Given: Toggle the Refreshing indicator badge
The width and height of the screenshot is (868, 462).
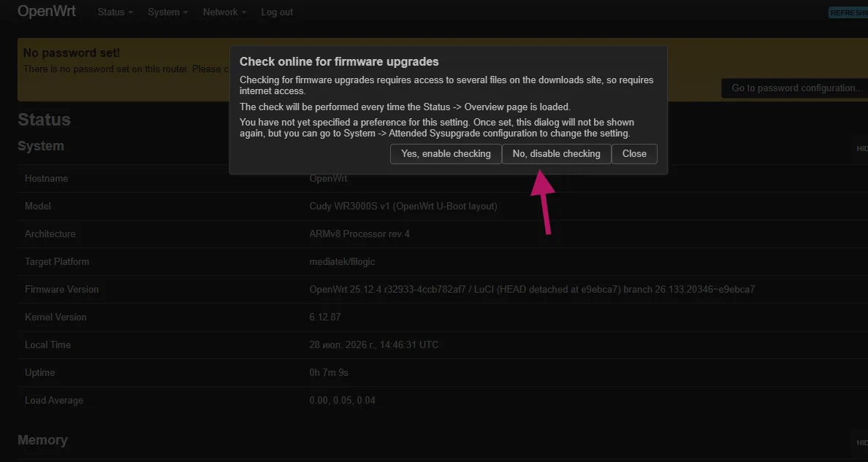Looking at the screenshot, I should [x=848, y=12].
